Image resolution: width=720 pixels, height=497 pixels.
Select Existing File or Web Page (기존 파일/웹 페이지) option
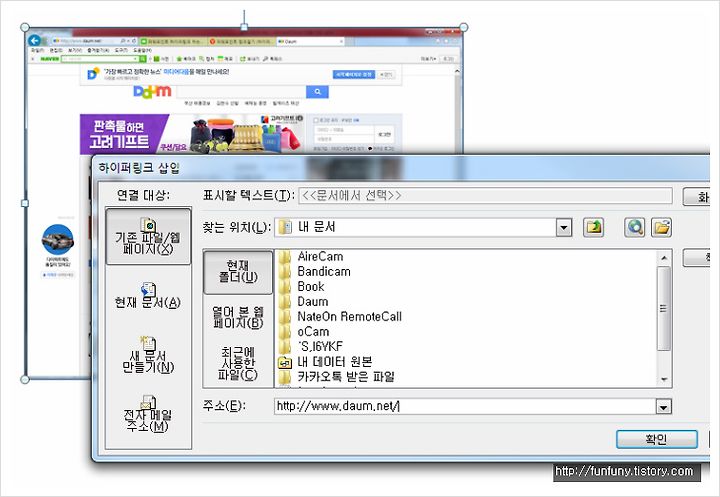pyautogui.click(x=148, y=236)
